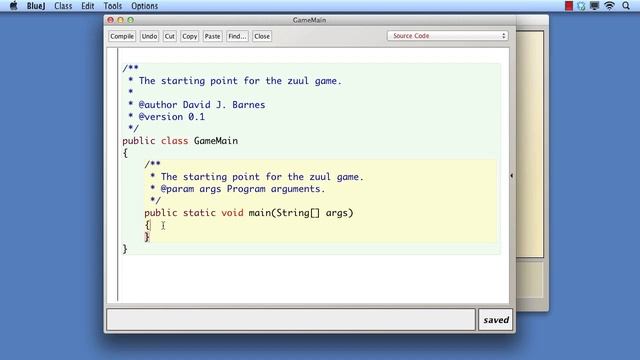
Task: Click the display mirroring menu bar icon
Action: pyautogui.click(x=594, y=6)
